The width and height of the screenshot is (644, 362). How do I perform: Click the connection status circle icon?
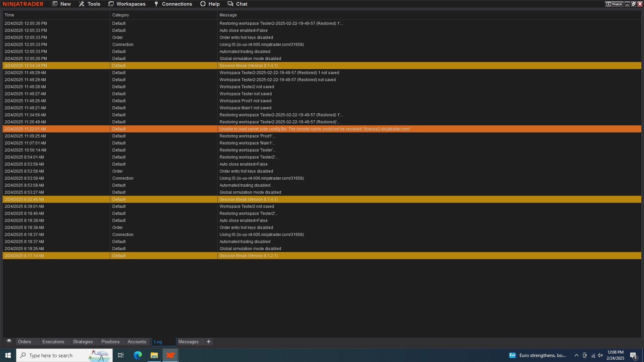tap(9, 342)
